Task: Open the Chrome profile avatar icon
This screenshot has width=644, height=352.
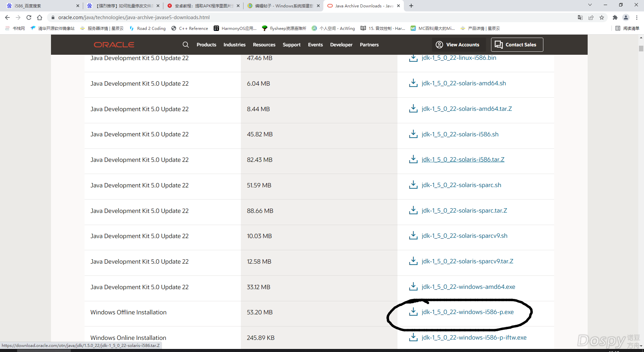Action: [x=626, y=17]
